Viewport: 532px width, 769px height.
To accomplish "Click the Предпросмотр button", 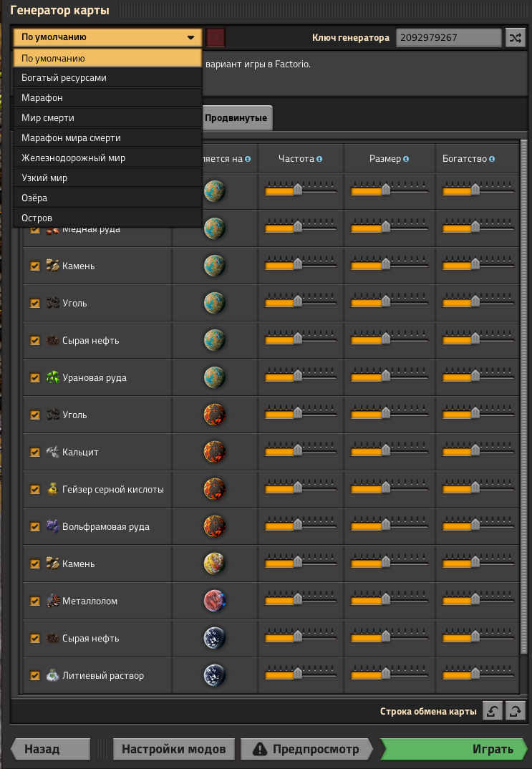I will (x=307, y=749).
